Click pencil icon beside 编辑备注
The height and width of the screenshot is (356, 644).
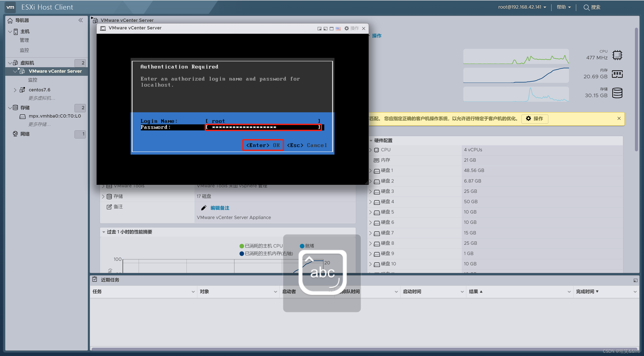204,208
